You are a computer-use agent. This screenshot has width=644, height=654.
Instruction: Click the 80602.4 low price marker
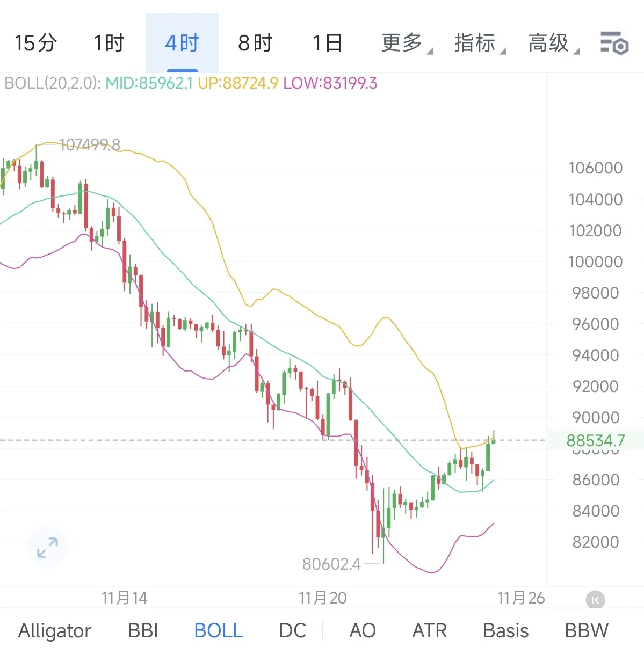click(x=331, y=564)
